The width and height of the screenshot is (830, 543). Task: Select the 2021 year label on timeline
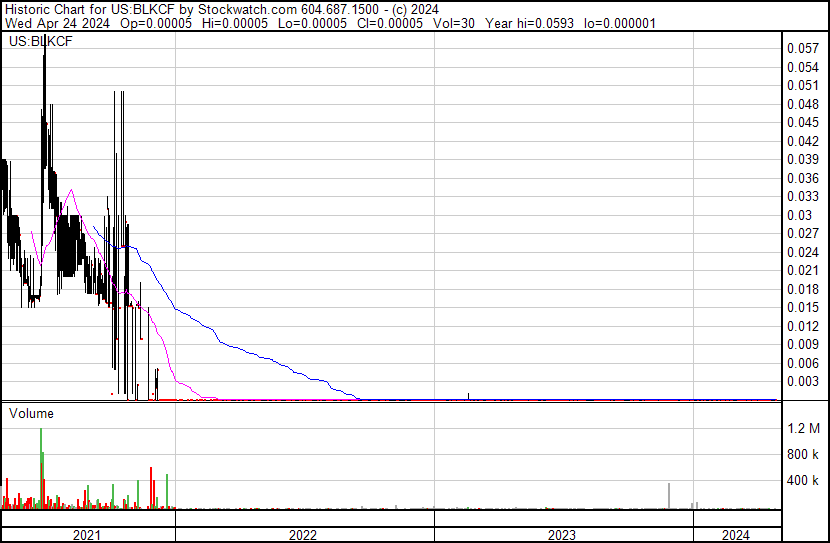tap(88, 535)
